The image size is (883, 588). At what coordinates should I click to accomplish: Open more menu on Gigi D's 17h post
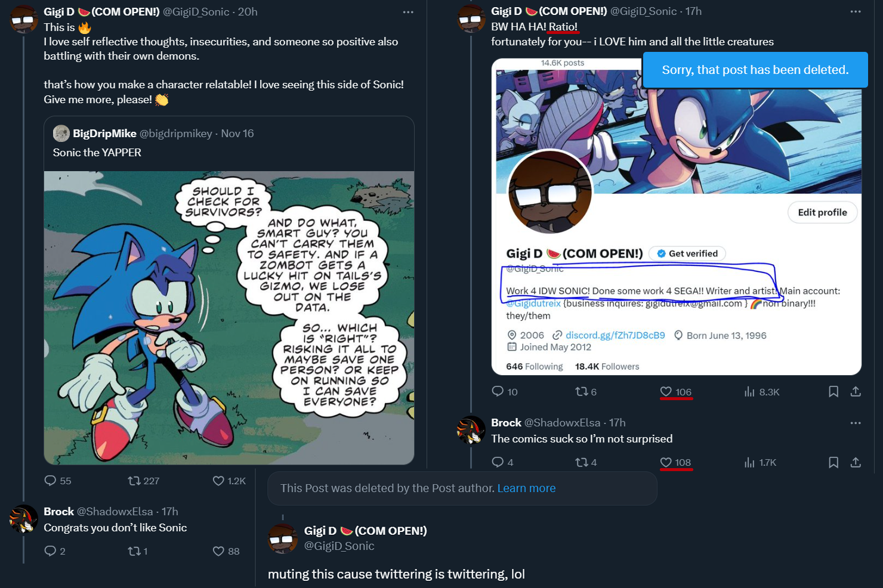(x=856, y=12)
